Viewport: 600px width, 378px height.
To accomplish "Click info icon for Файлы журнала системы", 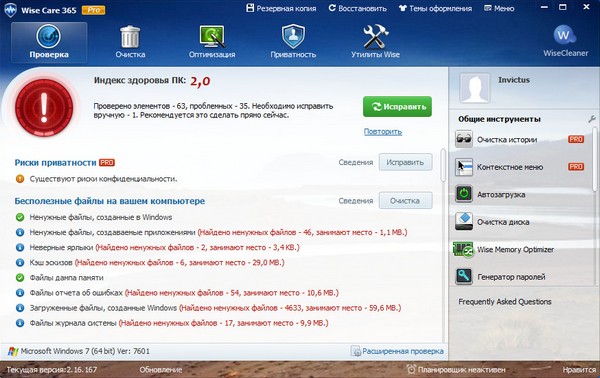I will click(20, 323).
